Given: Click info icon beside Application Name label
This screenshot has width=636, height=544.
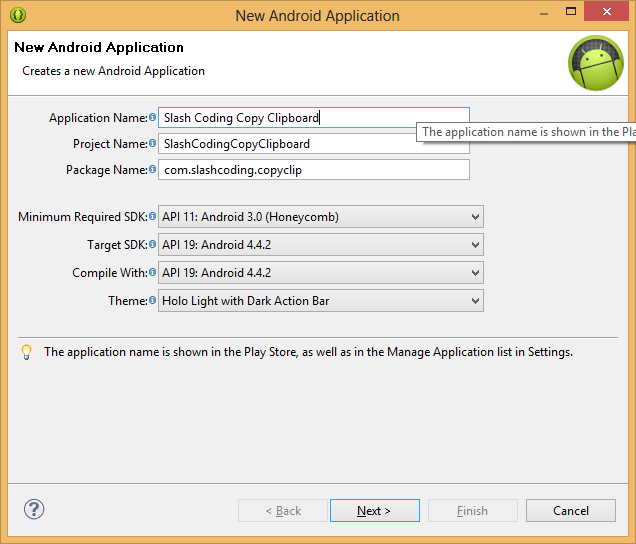Looking at the screenshot, I should (152, 118).
